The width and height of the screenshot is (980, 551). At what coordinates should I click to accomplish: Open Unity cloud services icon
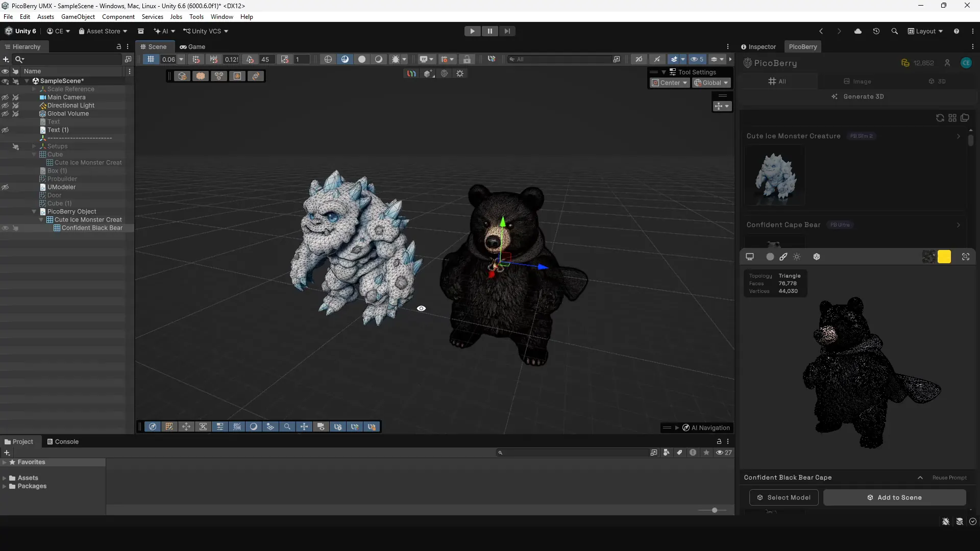click(x=858, y=31)
